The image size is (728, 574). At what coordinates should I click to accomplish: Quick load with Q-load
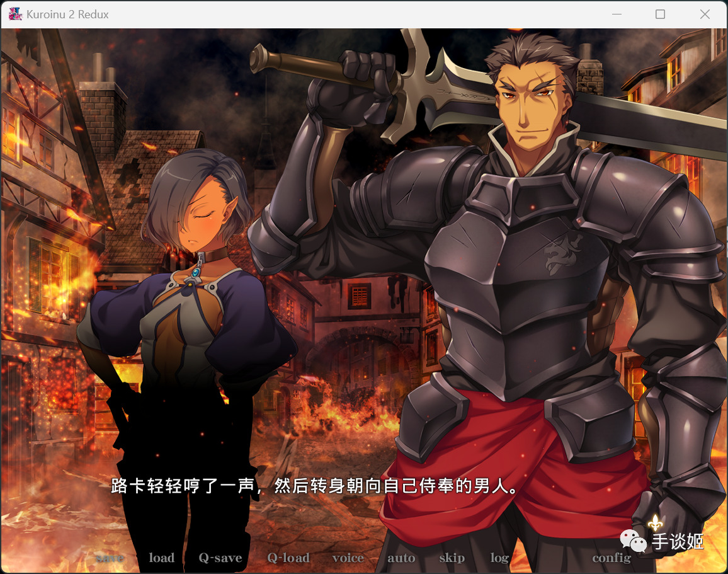tap(288, 558)
